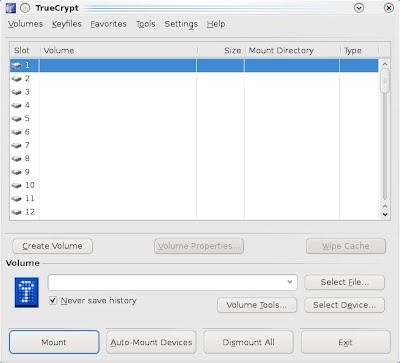This screenshot has height=363, width=400.
Task: Click Auto-Mount Devices
Action: point(151,342)
